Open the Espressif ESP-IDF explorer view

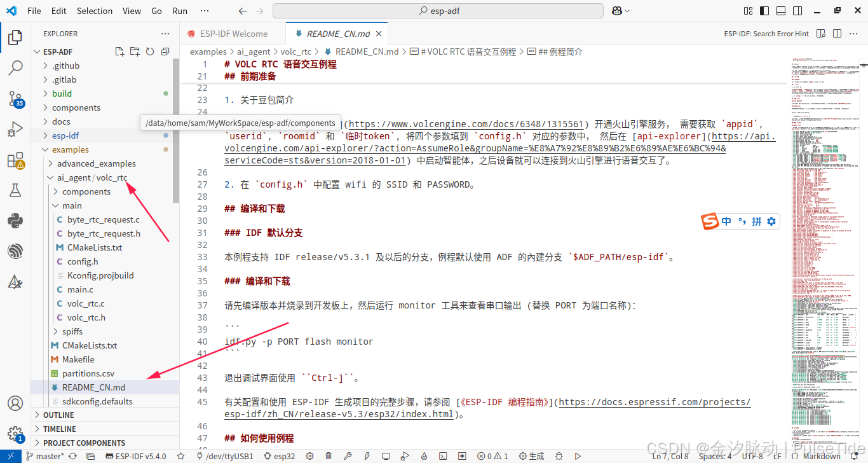pyautogui.click(x=15, y=251)
